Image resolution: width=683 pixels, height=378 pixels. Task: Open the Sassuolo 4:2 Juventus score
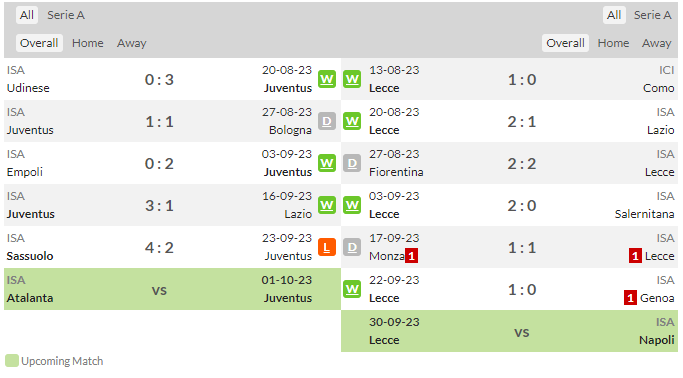point(159,247)
